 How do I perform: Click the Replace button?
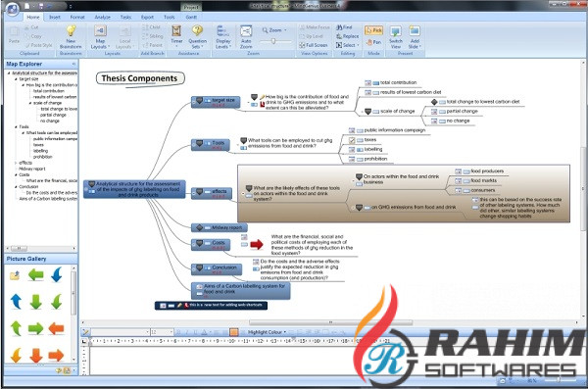(x=347, y=36)
